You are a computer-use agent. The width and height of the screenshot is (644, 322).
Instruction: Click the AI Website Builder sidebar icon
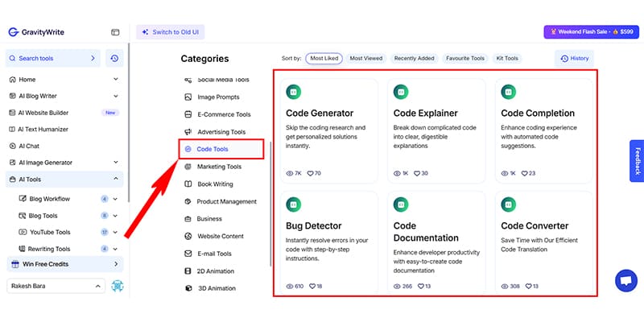12,113
